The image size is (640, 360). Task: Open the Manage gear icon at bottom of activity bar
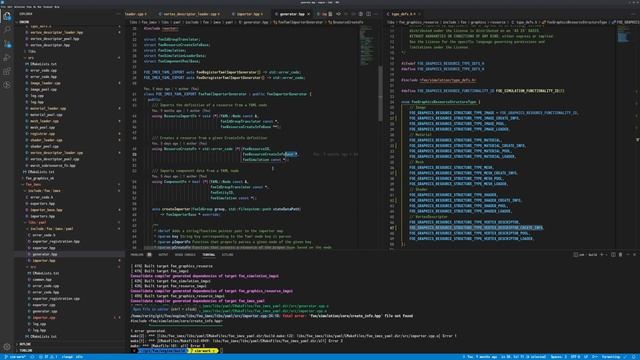(x=7, y=347)
